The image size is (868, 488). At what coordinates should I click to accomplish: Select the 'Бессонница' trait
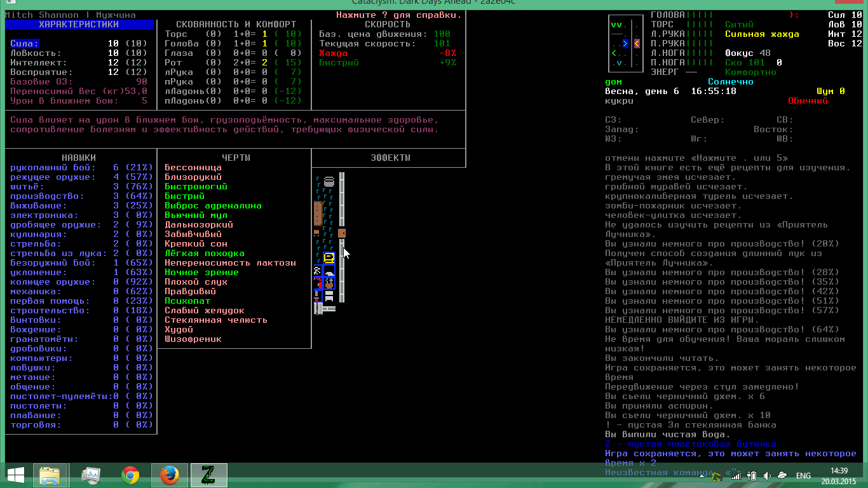(193, 168)
